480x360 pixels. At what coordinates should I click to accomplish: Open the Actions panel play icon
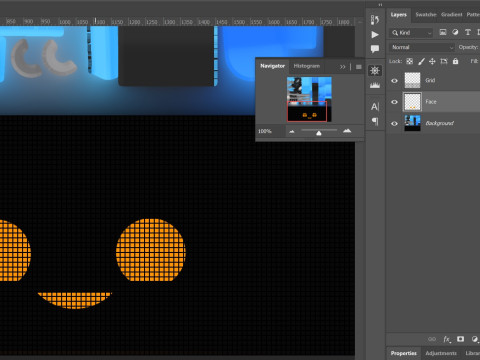click(375, 35)
